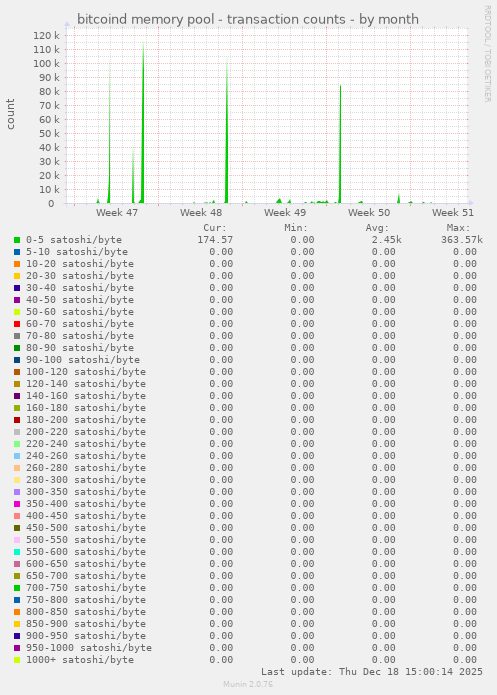Click the 1000+ satoshi/byte lime swatch
Viewport: 497px width, 695px height.
coord(17,660)
